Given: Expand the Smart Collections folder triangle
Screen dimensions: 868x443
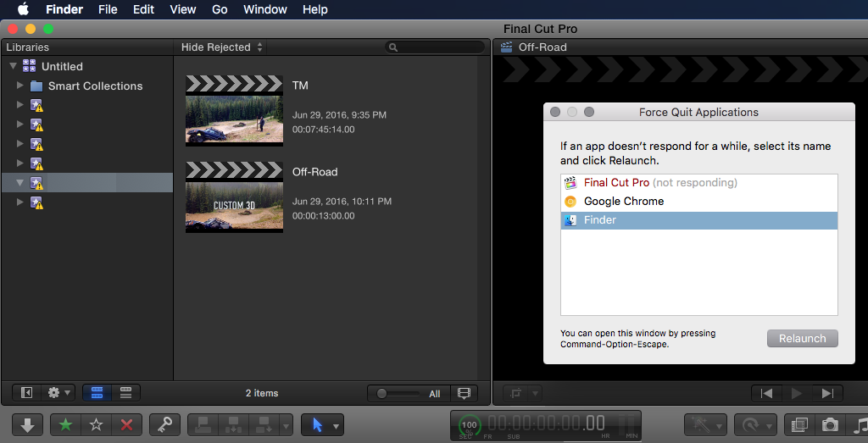Looking at the screenshot, I should [20, 86].
